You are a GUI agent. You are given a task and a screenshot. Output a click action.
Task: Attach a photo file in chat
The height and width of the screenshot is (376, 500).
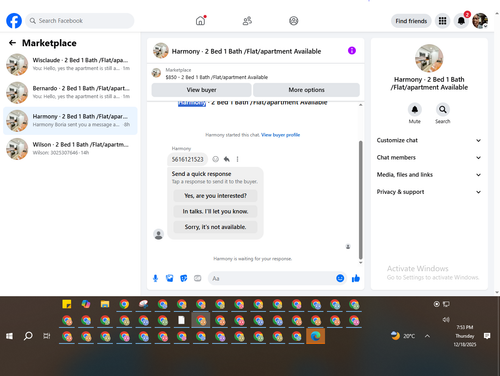[170, 278]
